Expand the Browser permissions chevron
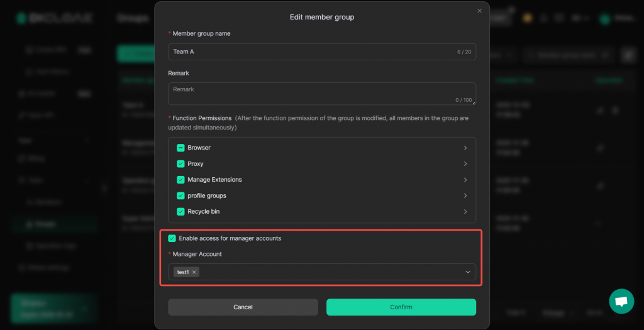This screenshot has height=330, width=644. [x=465, y=148]
